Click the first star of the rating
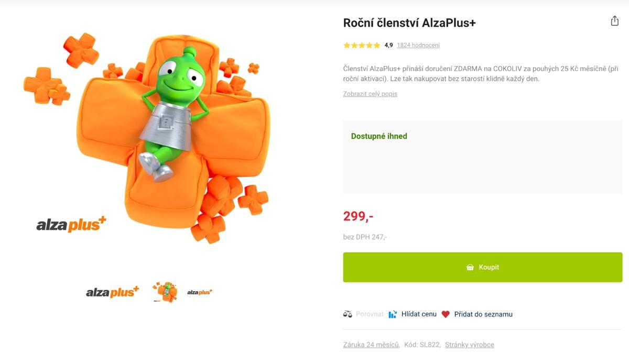 click(346, 45)
